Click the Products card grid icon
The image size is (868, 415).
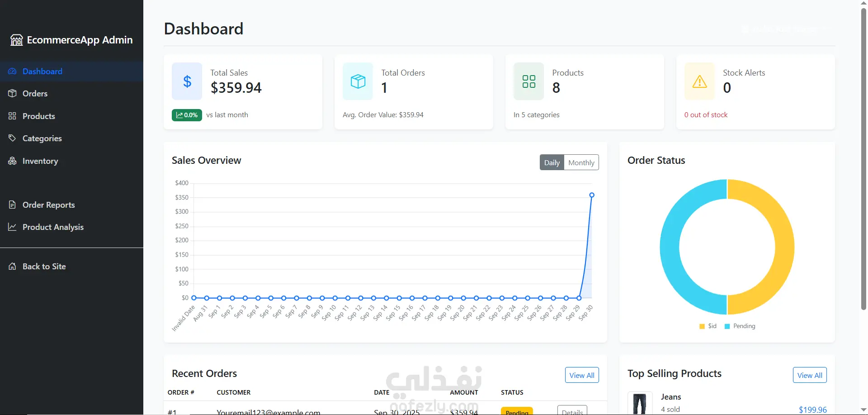click(529, 81)
